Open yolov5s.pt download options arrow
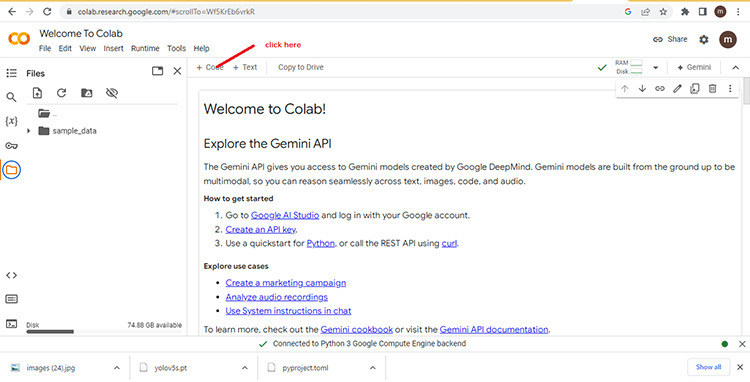This screenshot has width=750, height=382. pyautogui.click(x=244, y=368)
